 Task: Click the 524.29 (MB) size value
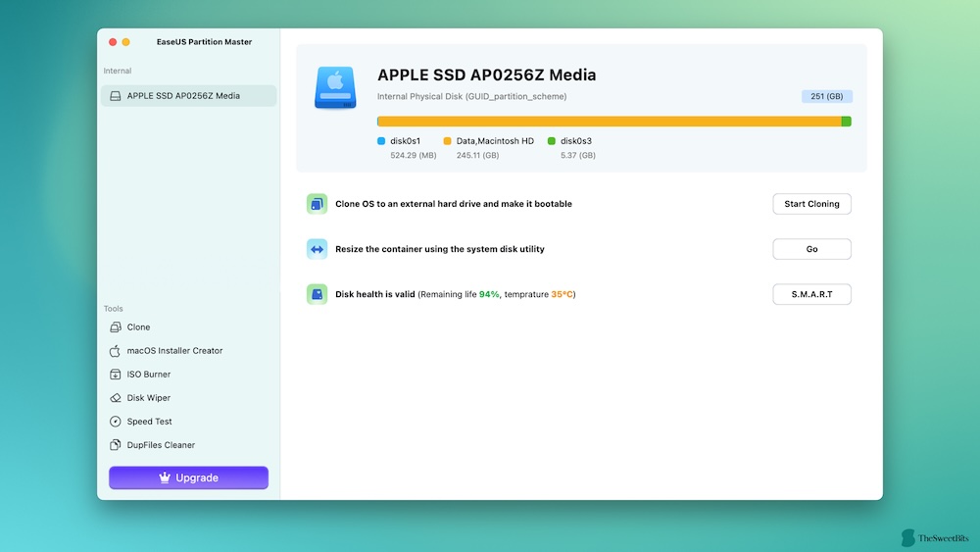pyautogui.click(x=414, y=155)
